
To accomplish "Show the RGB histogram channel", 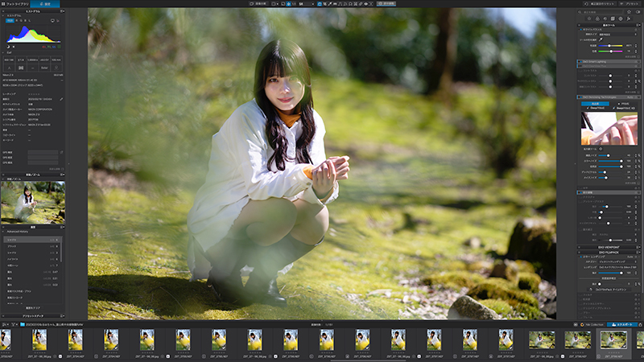I will (x=10, y=21).
